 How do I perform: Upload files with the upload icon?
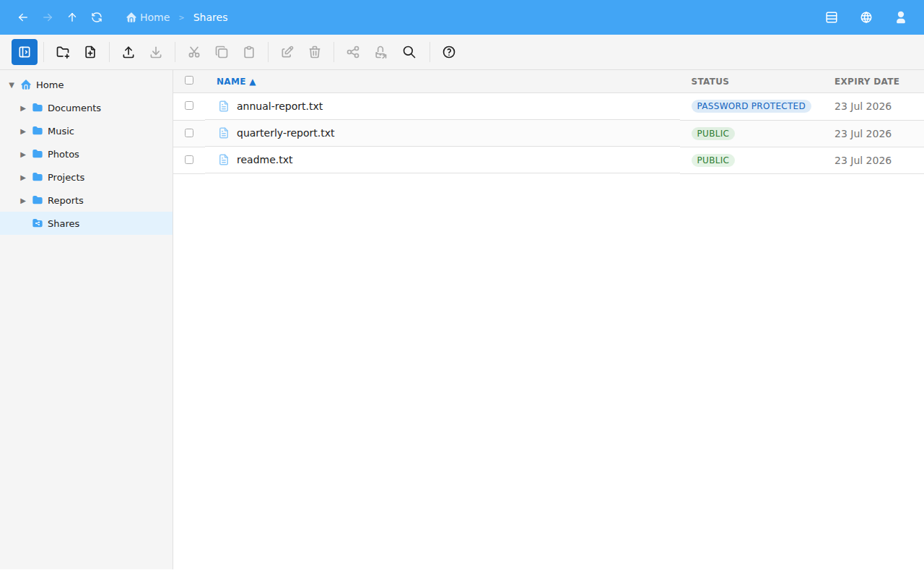tap(128, 52)
